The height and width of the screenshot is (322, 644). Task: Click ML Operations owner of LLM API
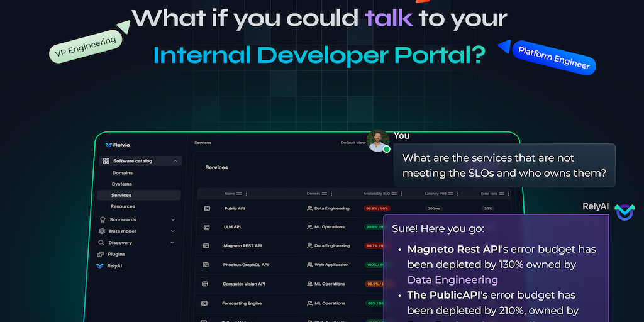(330, 226)
